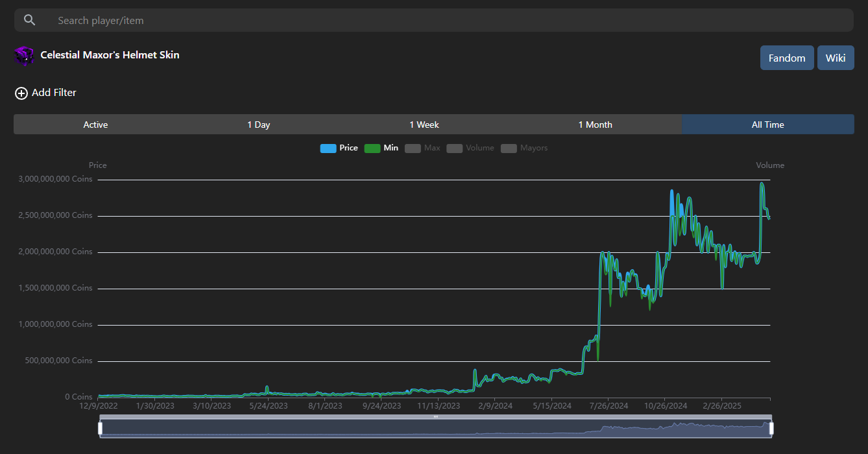
Task: Click the search magnifier icon
Action: tap(29, 20)
